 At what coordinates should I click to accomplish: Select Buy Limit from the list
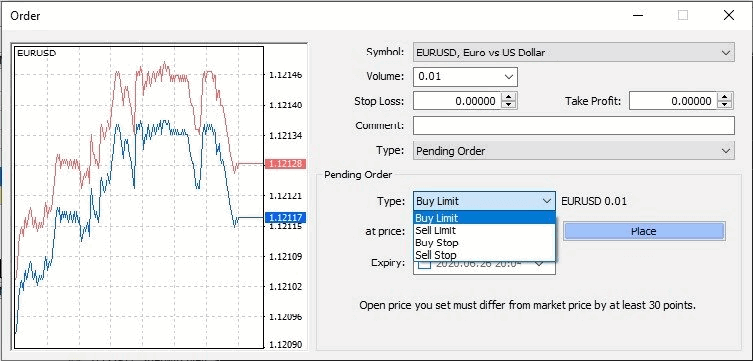pos(484,218)
